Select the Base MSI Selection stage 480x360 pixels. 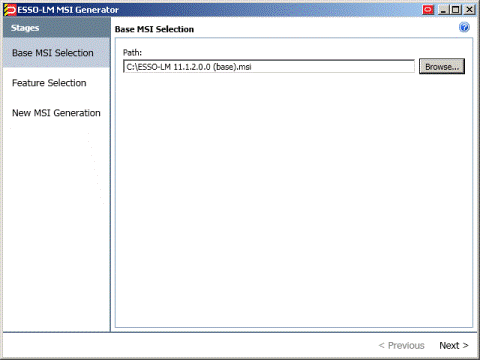point(57,53)
